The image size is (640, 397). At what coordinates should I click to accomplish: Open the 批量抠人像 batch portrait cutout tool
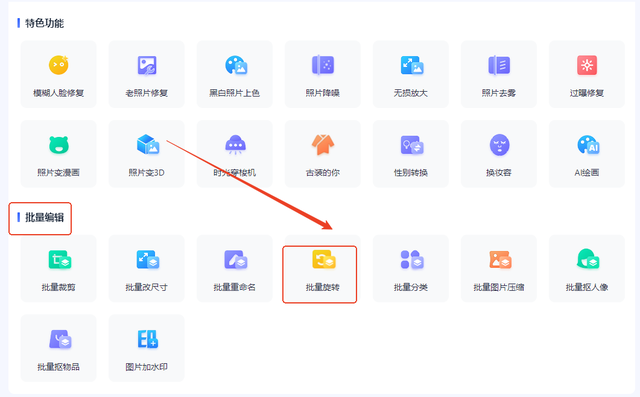pos(587,268)
